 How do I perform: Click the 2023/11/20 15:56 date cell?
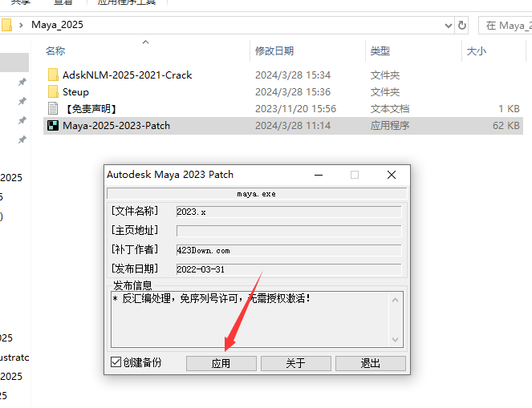[x=295, y=109]
